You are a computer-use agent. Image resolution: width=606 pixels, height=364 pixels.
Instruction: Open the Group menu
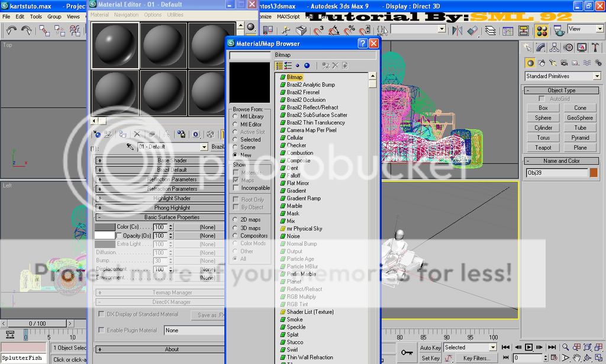coord(54,17)
